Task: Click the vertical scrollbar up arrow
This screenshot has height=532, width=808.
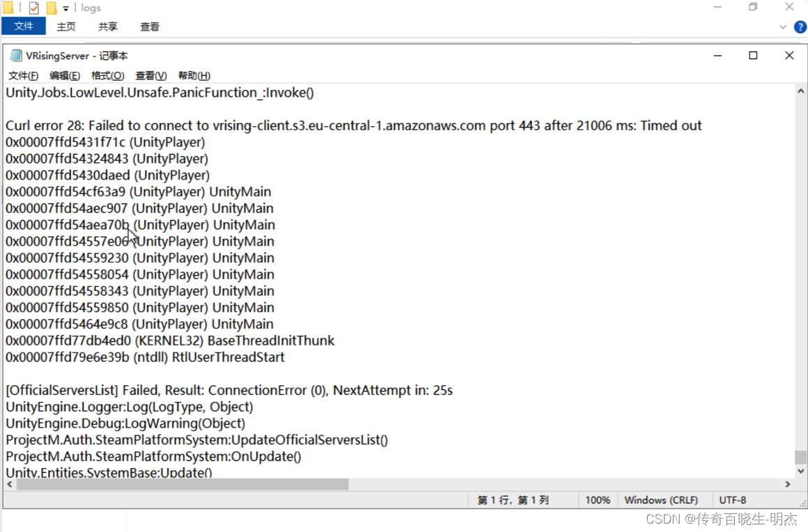Action: 800,91
